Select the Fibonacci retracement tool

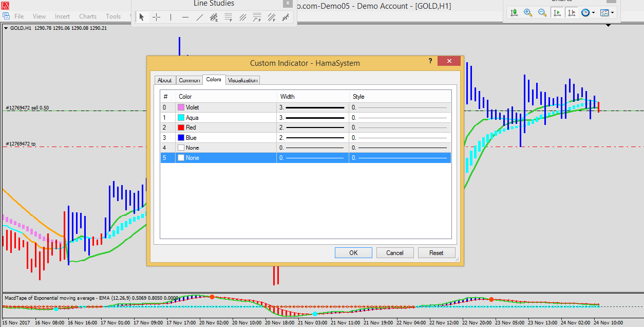pos(229,17)
